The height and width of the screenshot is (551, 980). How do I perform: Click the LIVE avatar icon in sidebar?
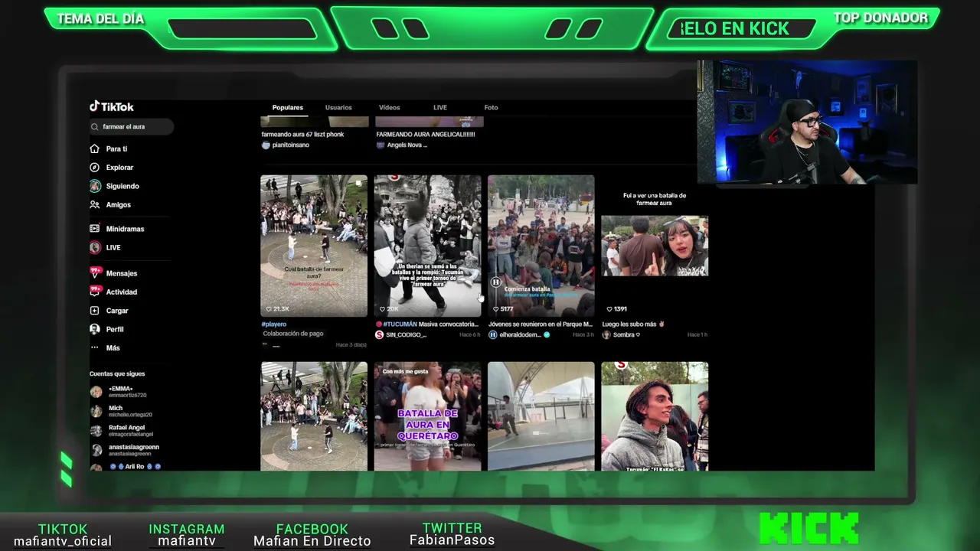pos(95,248)
